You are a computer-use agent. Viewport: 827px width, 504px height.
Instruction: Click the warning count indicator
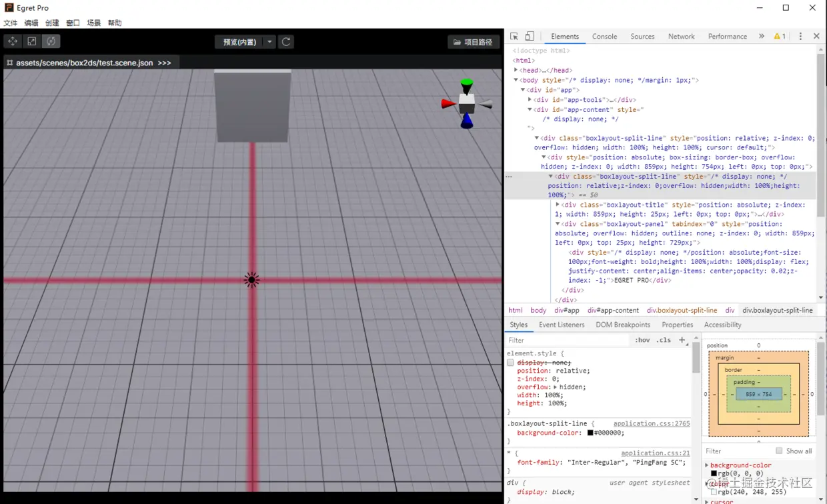click(780, 36)
